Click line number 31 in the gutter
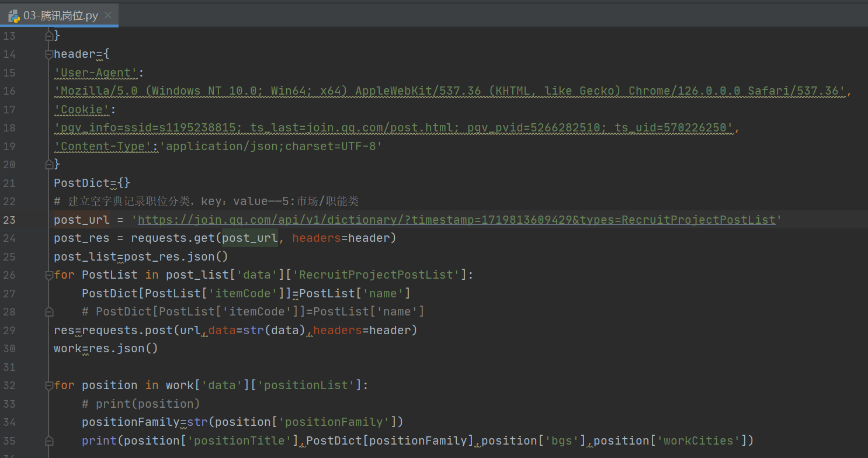This screenshot has width=868, height=458. click(9, 367)
